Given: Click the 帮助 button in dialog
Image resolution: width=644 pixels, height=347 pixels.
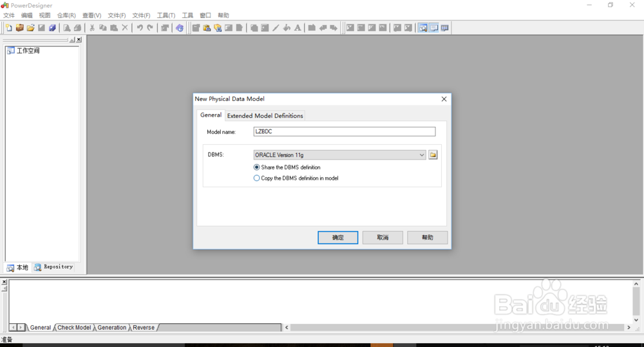Looking at the screenshot, I should (427, 238).
